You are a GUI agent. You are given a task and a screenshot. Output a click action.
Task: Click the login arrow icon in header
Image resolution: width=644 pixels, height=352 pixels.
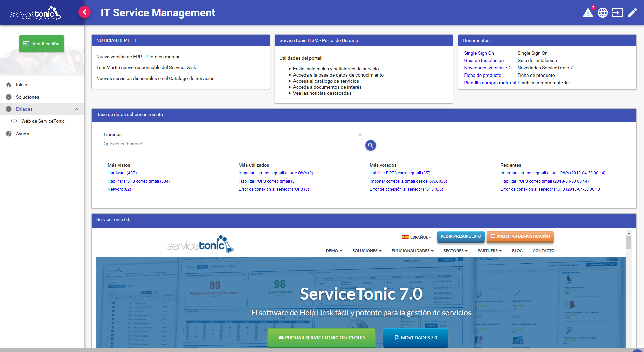click(x=617, y=13)
